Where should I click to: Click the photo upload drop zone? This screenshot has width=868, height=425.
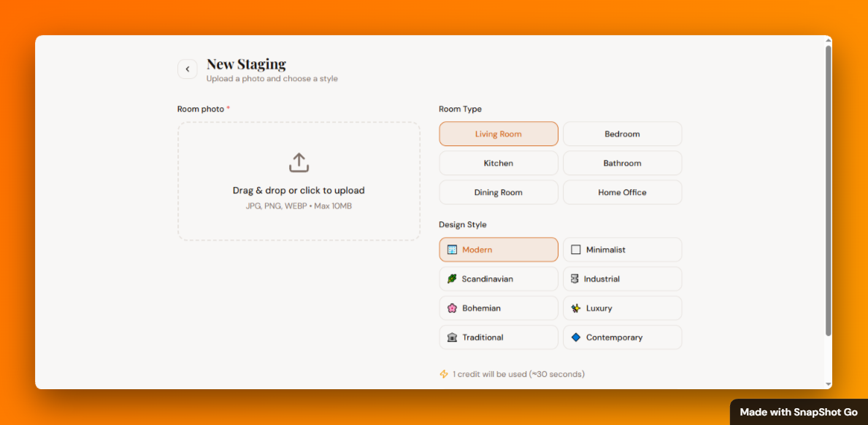(299, 181)
